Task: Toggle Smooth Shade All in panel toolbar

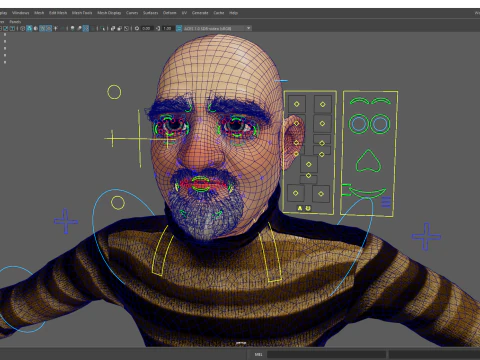Action: 29,28
